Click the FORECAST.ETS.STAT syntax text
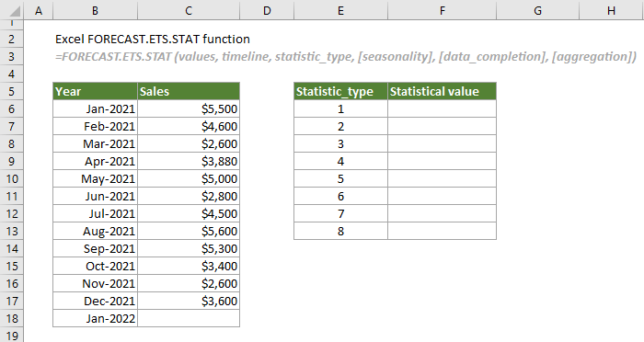The height and width of the screenshot is (342, 644). click(x=345, y=57)
